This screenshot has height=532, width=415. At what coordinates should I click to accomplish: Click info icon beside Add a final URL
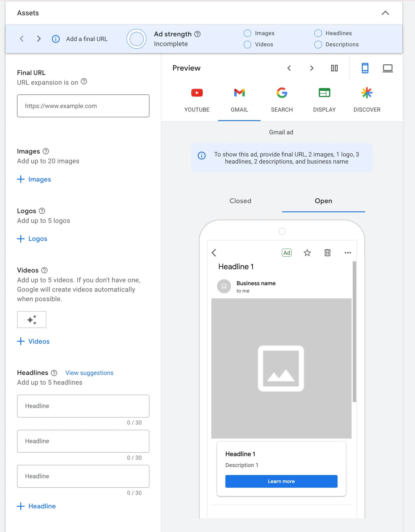[x=56, y=39]
